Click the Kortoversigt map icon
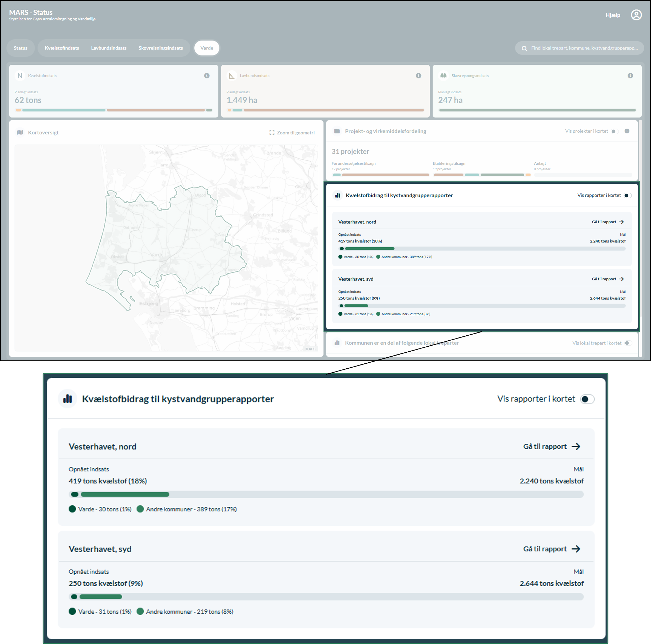Viewport: 651px width, 644px height. (x=20, y=132)
